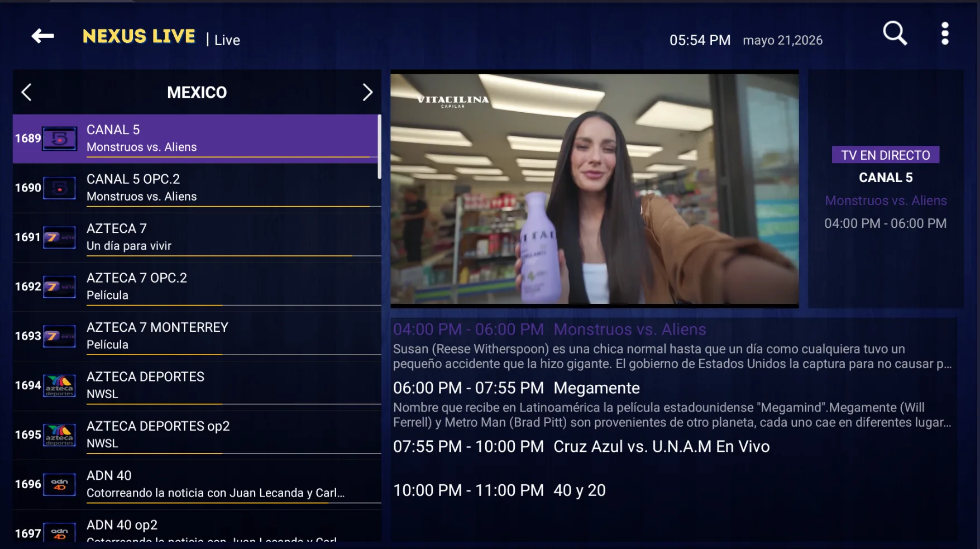Click the Live section label

point(227,40)
